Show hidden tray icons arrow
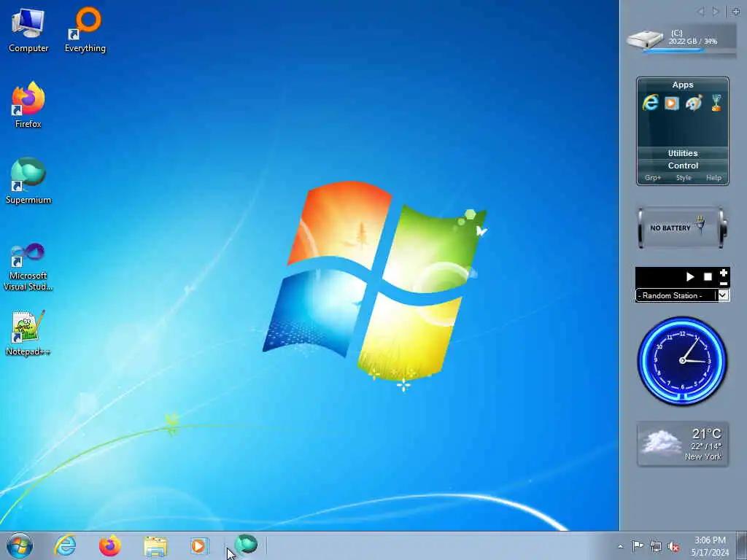The height and width of the screenshot is (560, 747). pyautogui.click(x=620, y=546)
